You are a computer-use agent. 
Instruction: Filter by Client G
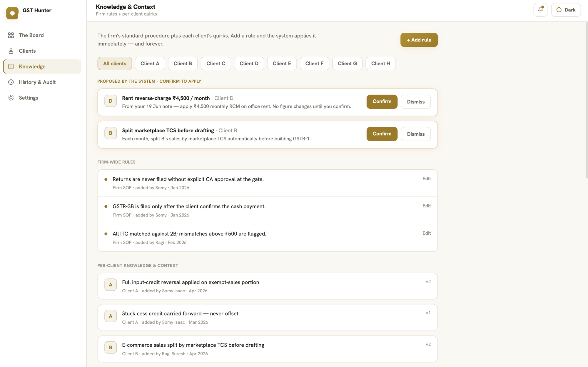click(x=347, y=64)
